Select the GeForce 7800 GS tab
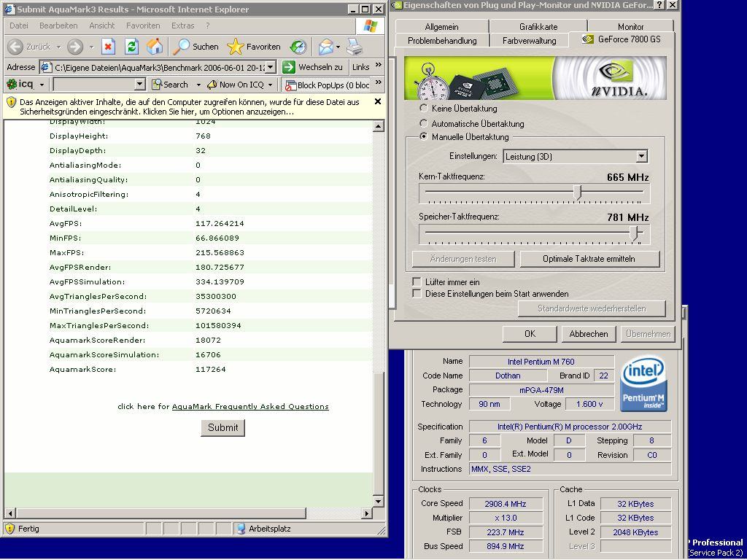The height and width of the screenshot is (560, 747). tap(622, 39)
